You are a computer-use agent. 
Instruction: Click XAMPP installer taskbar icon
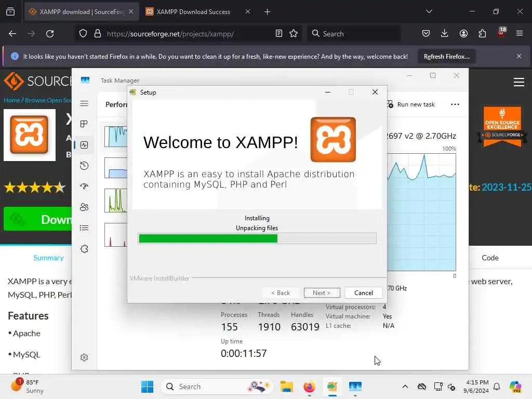point(332,387)
